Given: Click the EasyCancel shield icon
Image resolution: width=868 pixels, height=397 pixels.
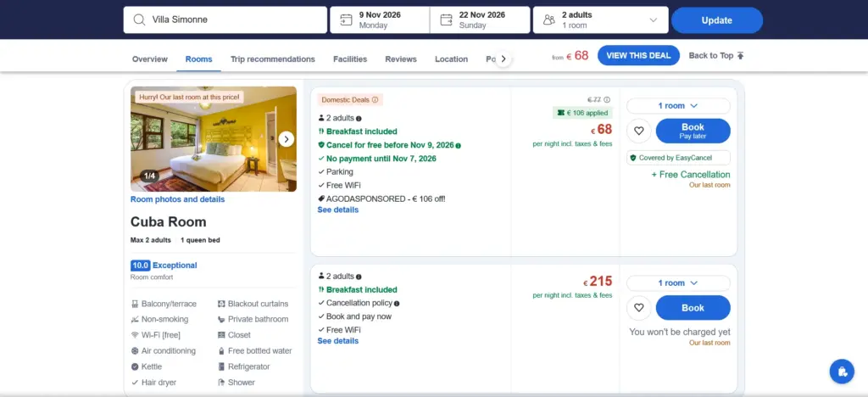Looking at the screenshot, I should 633,158.
